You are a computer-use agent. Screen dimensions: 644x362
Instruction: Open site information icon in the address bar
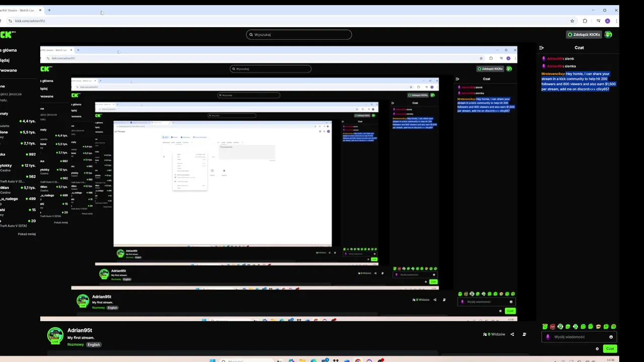coord(10,21)
